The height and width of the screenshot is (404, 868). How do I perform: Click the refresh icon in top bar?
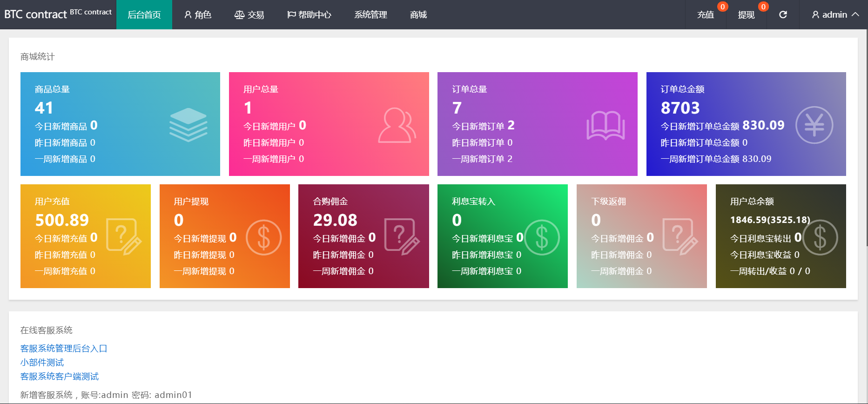tap(783, 14)
